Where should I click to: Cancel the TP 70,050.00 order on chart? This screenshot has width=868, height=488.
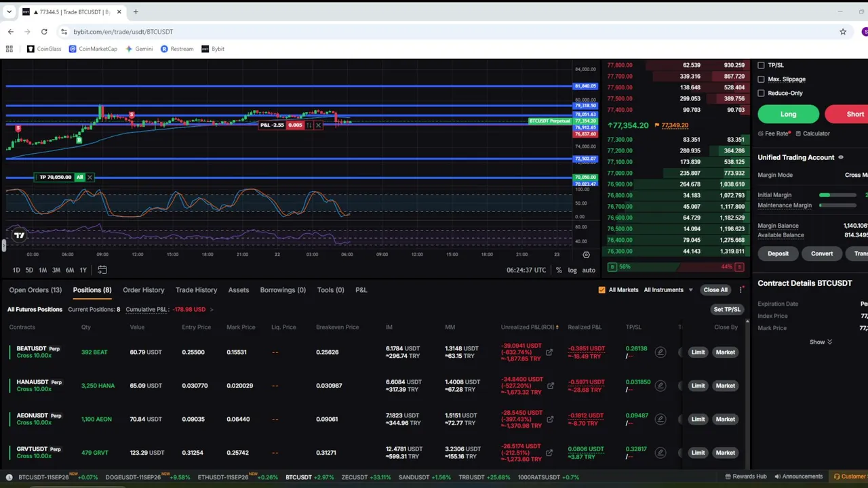[x=90, y=178]
